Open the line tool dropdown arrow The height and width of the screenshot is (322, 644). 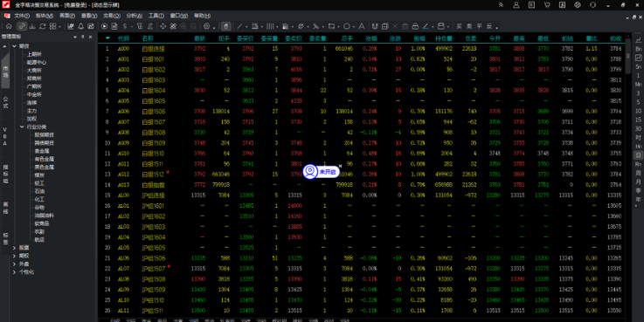tap(246, 27)
